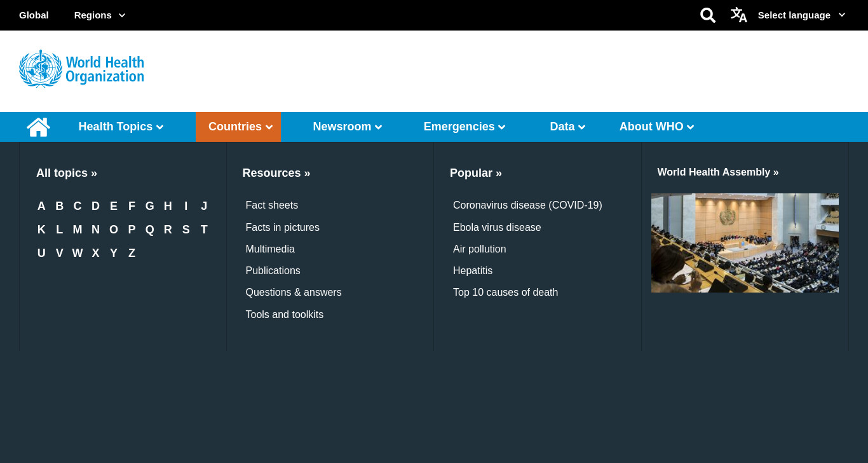This screenshot has height=463, width=868.
Task: Open the Popular heading link
Action: tap(476, 173)
